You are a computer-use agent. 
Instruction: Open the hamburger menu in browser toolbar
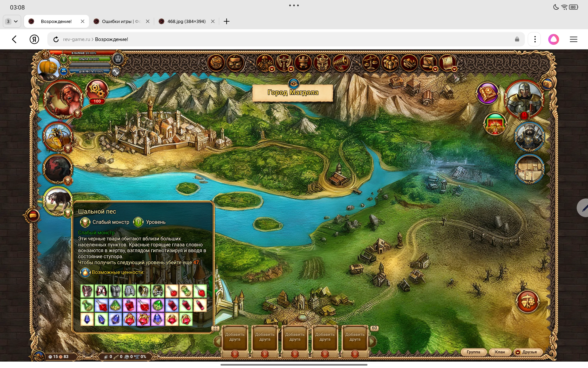(573, 39)
